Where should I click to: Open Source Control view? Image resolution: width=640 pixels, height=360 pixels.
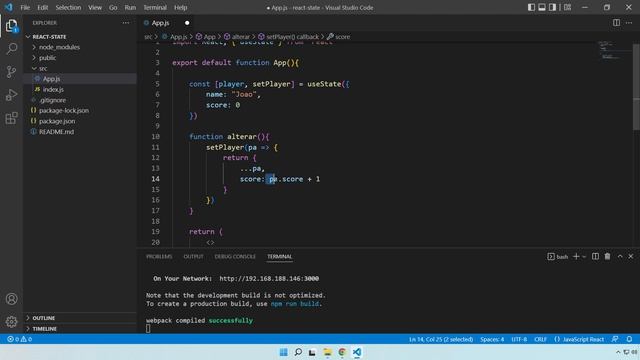pos(11,72)
